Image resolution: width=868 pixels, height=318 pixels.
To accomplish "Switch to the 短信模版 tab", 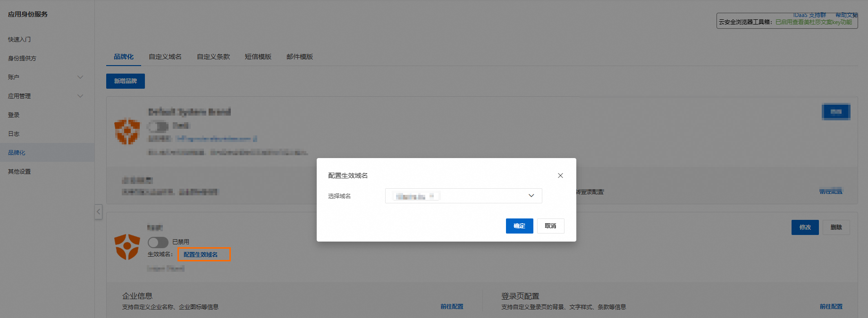I will (x=258, y=57).
